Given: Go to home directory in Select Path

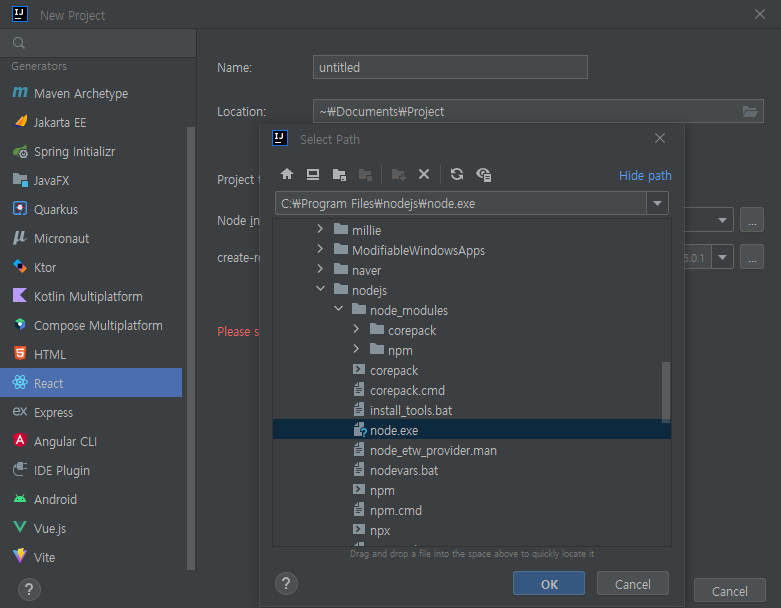Looking at the screenshot, I should 287,174.
